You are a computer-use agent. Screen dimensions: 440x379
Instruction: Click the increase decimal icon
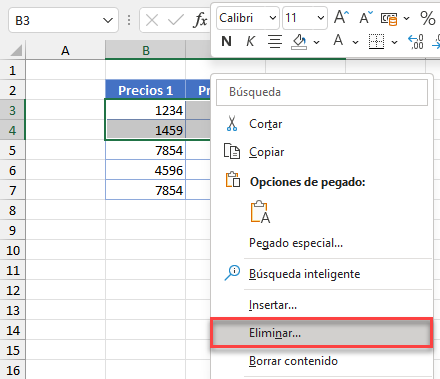[416, 42]
